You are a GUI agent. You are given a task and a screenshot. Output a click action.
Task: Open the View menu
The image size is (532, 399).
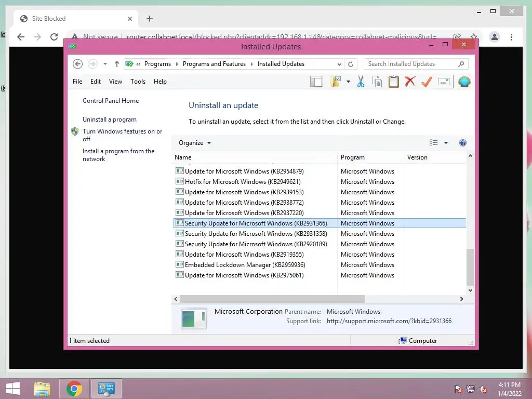pos(115,82)
